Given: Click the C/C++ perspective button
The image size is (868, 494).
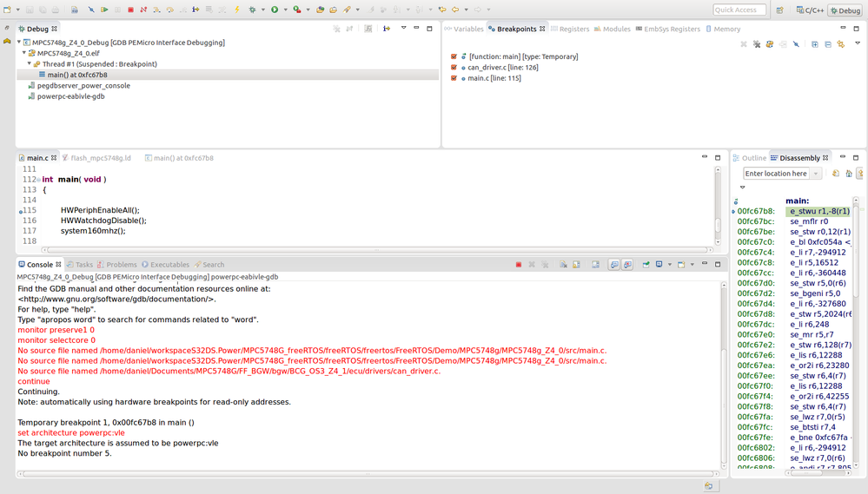Looking at the screenshot, I should [x=810, y=10].
